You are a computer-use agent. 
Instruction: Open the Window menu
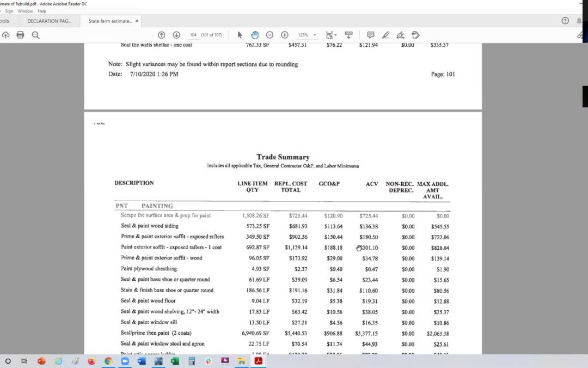(x=25, y=11)
